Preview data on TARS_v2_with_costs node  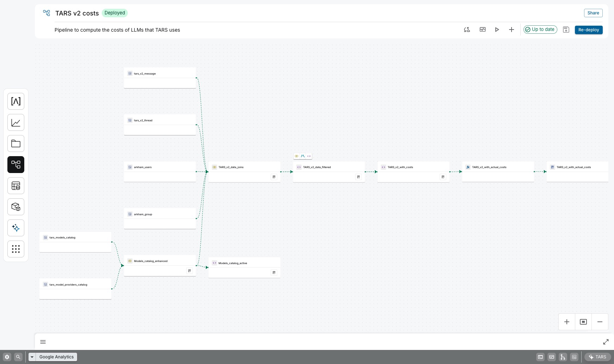coord(443,177)
